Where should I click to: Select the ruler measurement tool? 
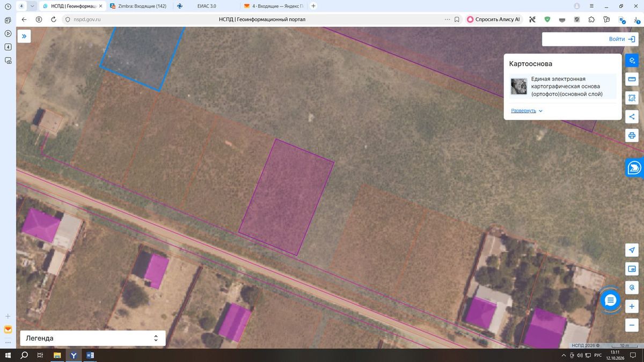632,79
